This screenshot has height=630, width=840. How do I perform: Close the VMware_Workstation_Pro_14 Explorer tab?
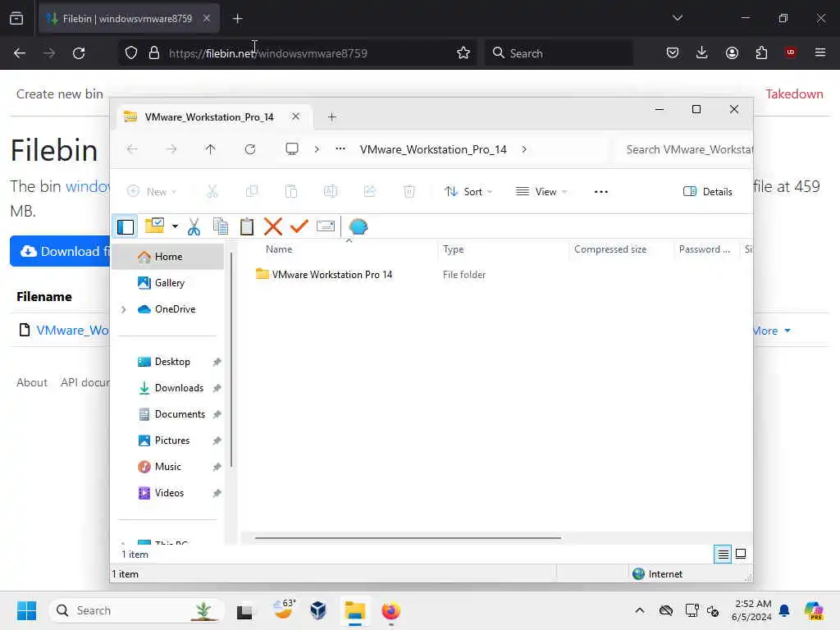pyautogui.click(x=295, y=116)
